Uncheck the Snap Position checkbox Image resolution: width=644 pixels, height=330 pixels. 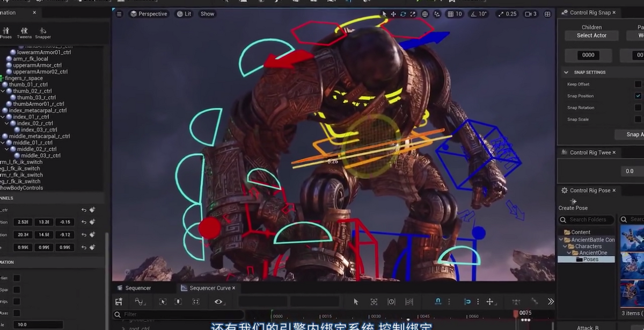click(x=638, y=96)
